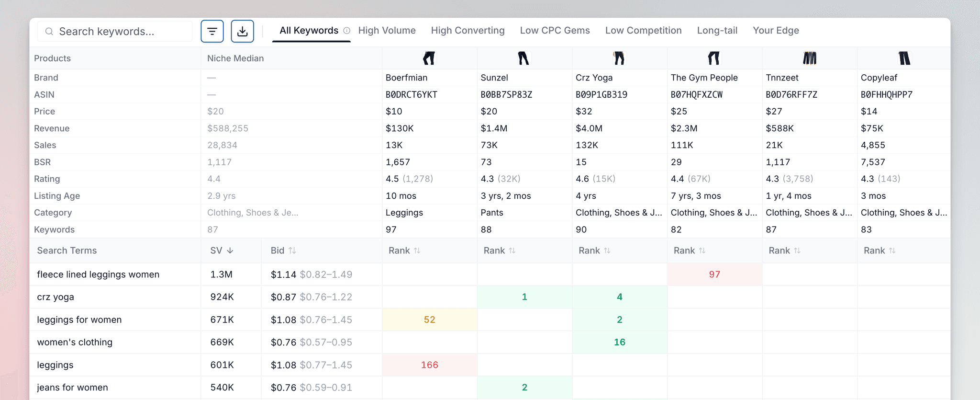Select 'jeans for women' search term
The height and width of the screenshot is (400, 980).
click(72, 388)
